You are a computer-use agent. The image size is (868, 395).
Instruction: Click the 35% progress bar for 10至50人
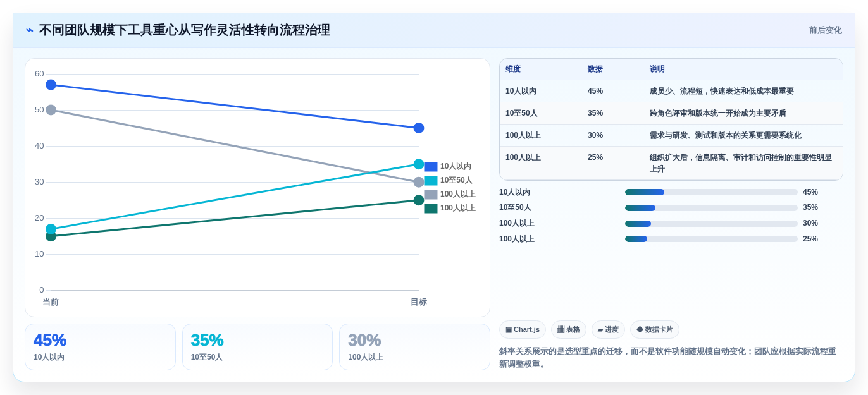tap(711, 207)
